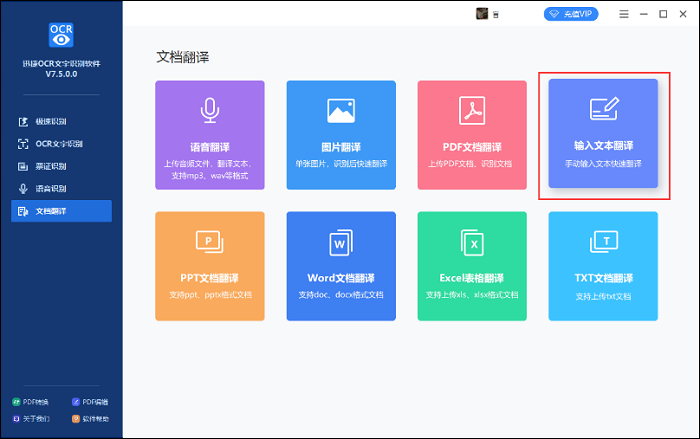
Task: Open the 语音翻译 voice translation tile
Action: tap(210, 135)
